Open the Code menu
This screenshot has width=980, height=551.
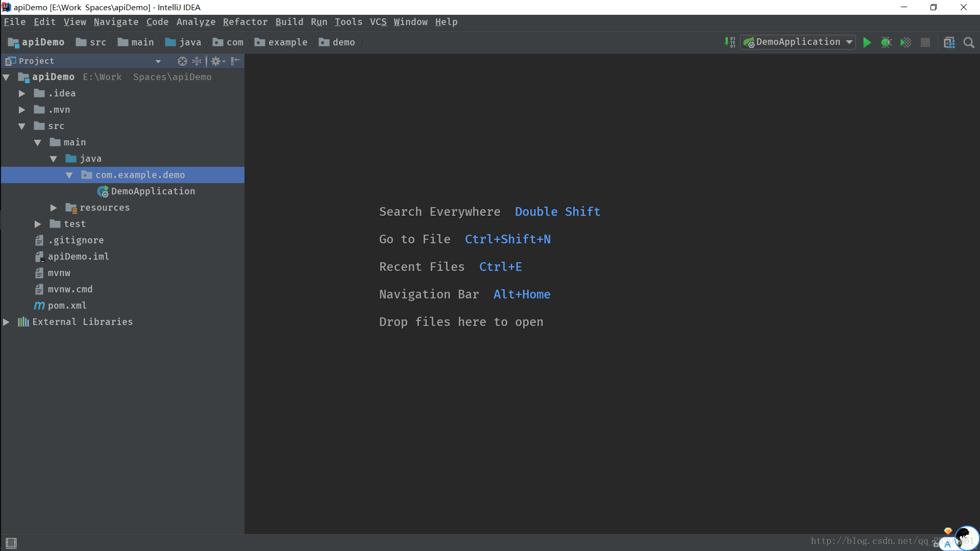tap(158, 22)
